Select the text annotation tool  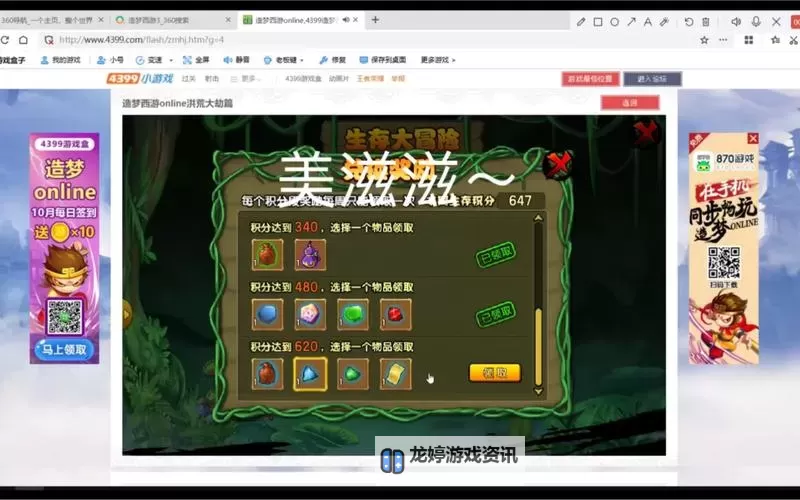[x=647, y=21]
